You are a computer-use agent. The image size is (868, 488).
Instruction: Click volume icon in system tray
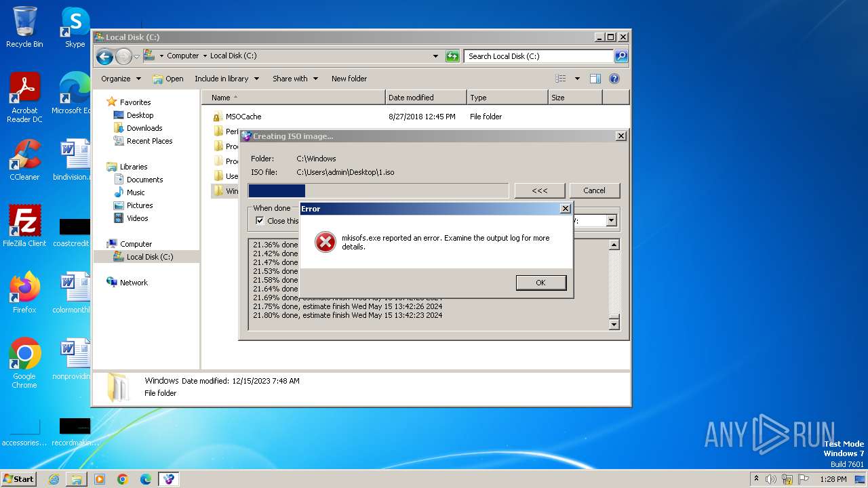pyautogui.click(x=771, y=479)
